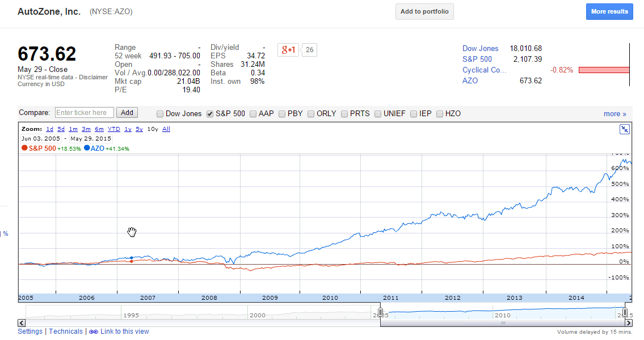The image size is (644, 340).
Task: Click the -0.82% sector change value
Action: (562, 70)
